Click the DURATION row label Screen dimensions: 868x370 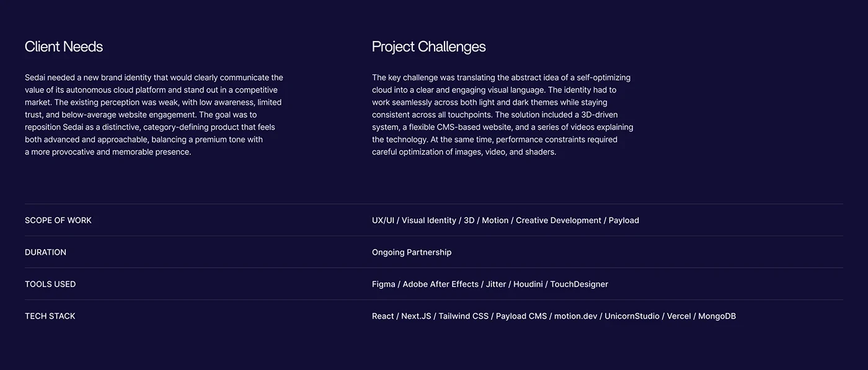click(x=45, y=252)
